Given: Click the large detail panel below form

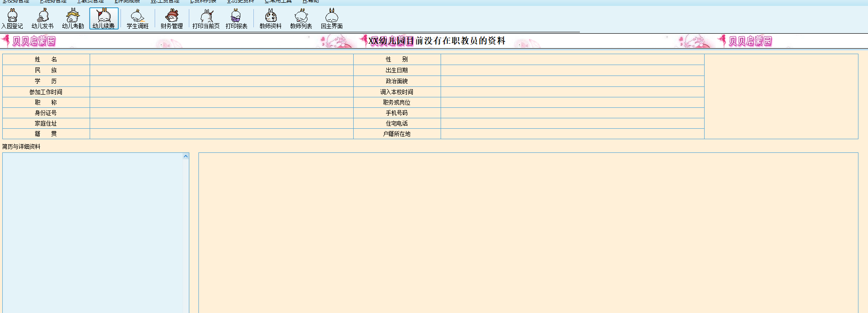Looking at the screenshot, I should (528, 233).
